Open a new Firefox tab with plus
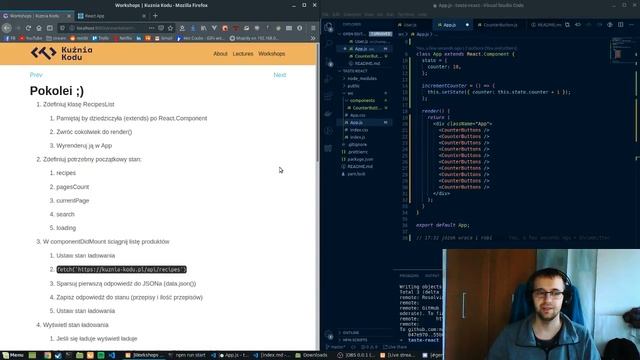Image resolution: width=640 pixels, height=360 pixels. 155,16
